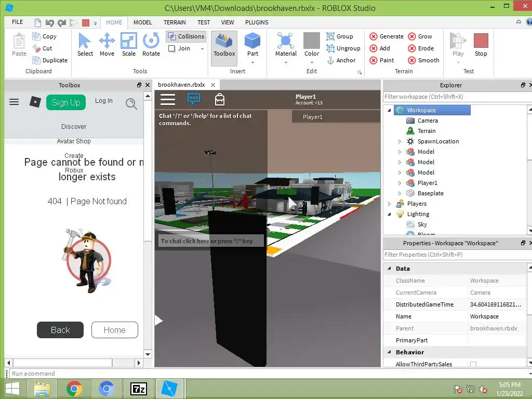
Task: Select the Select tool arrow icon
Action: click(x=85, y=41)
